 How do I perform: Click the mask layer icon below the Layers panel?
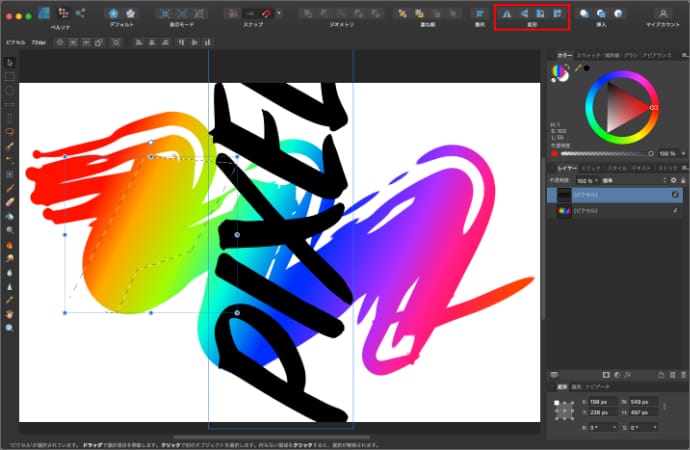(606, 374)
